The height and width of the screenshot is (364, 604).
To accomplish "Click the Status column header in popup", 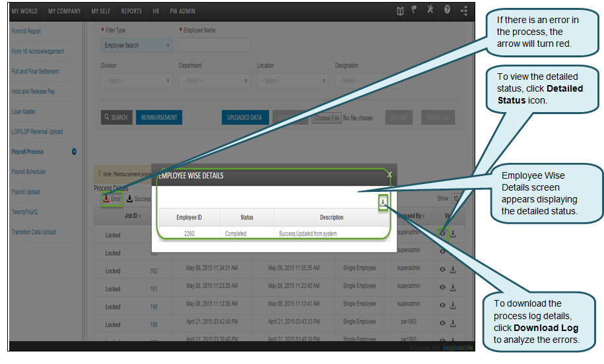I will [247, 218].
